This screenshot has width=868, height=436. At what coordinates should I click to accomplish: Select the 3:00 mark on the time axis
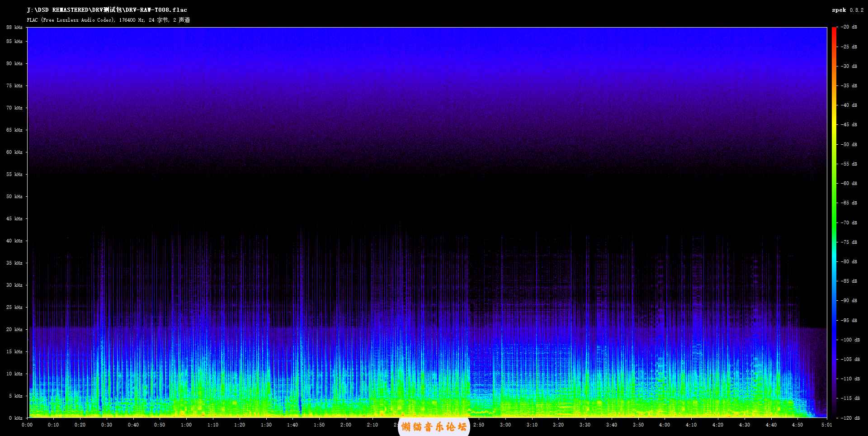pos(505,425)
